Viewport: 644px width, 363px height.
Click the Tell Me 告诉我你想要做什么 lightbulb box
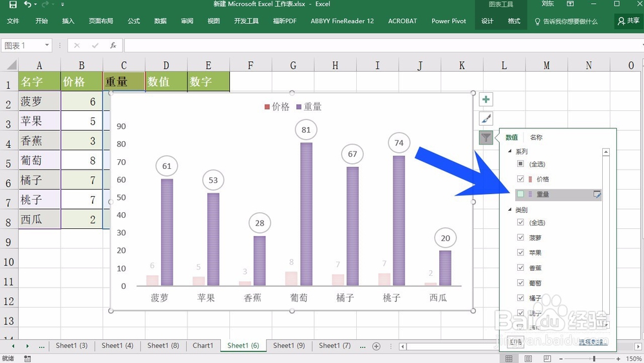point(566,21)
